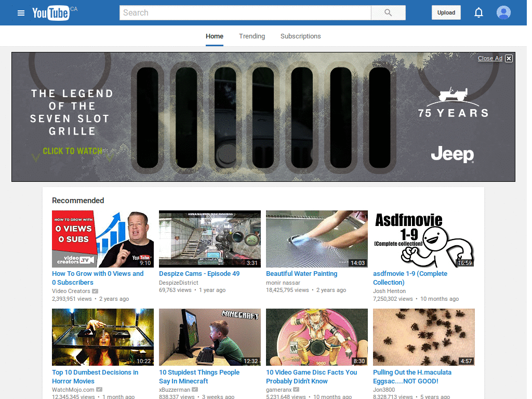
Task: Click the Recommended section heading
Action: 78,201
